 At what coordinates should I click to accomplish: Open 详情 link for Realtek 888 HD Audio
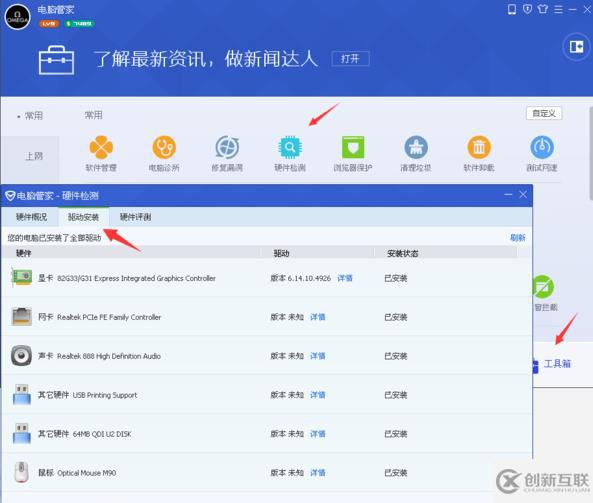(318, 356)
